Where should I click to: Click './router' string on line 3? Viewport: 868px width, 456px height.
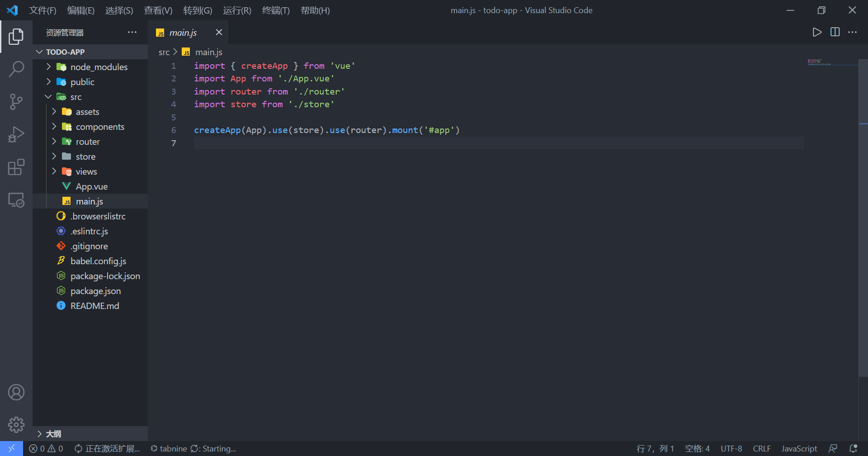(x=319, y=91)
